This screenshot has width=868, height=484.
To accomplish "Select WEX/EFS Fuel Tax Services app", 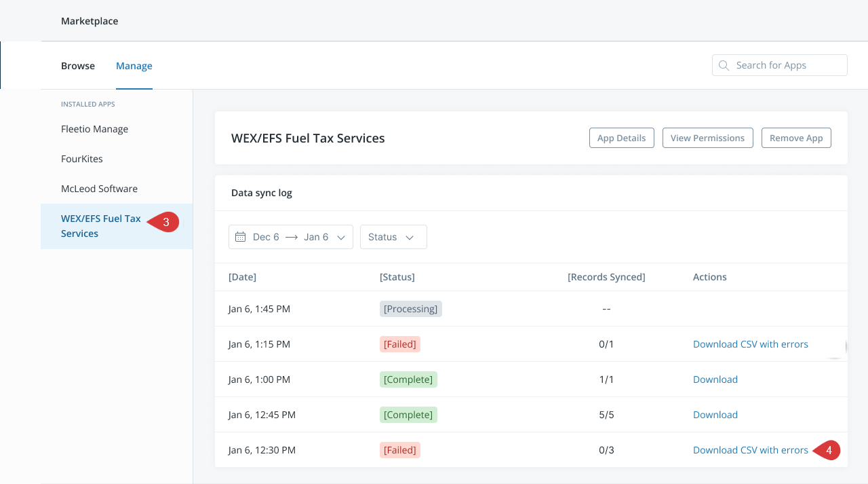I will 117,226.
